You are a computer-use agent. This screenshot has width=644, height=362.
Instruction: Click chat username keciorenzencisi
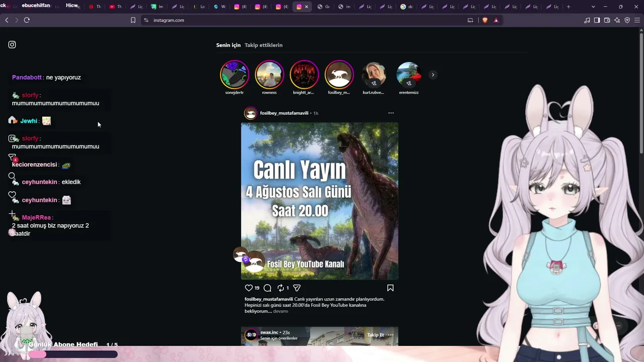(34, 164)
